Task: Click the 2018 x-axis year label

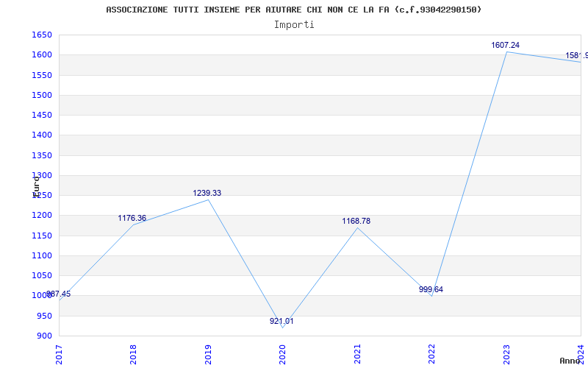Action: click(134, 353)
